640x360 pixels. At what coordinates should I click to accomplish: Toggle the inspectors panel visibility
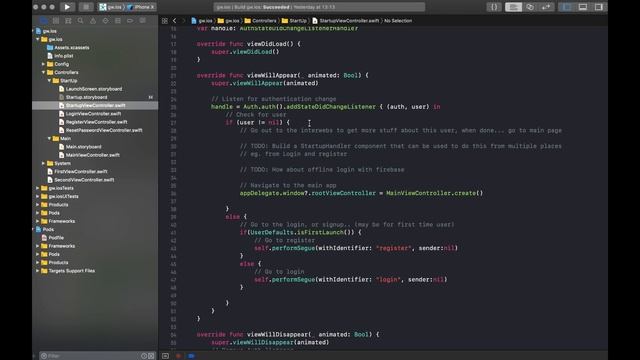(598, 7)
